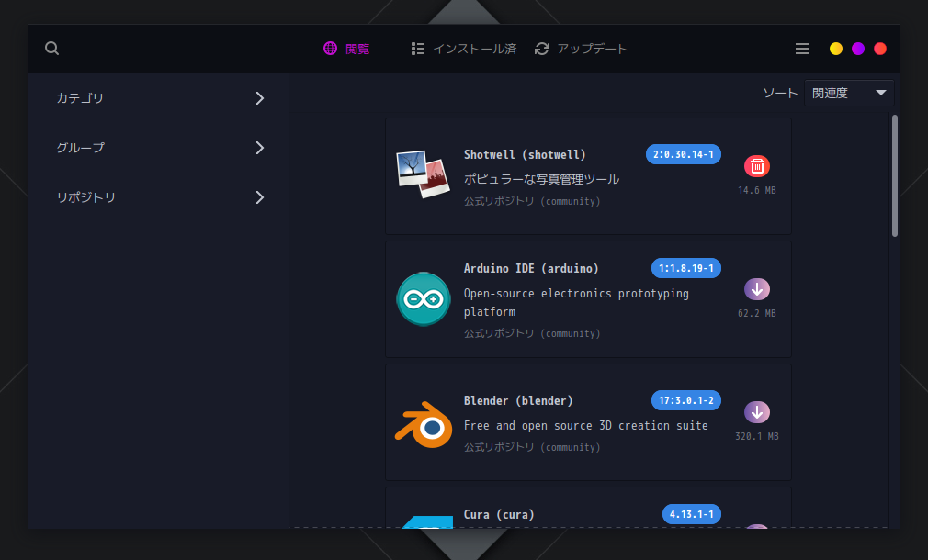Click the 62.2 MB size label

(757, 313)
